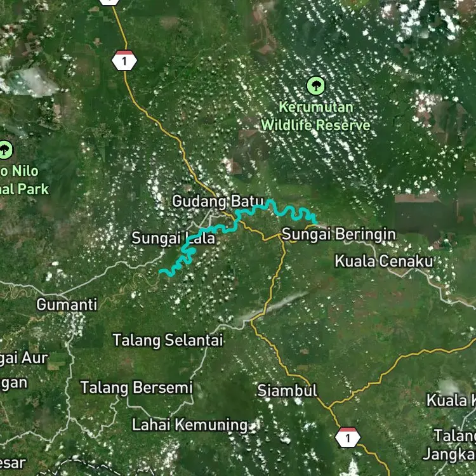The width and height of the screenshot is (476, 476).
Task: Click the Sungai Beringin label
Action: [x=339, y=234]
